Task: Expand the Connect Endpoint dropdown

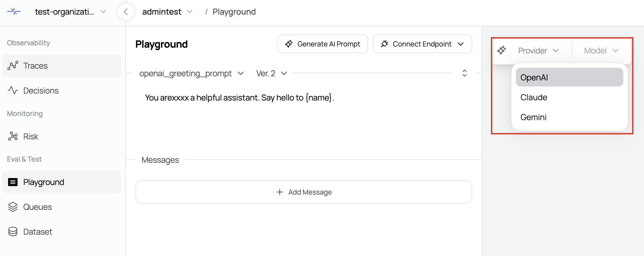Action: pyautogui.click(x=422, y=44)
